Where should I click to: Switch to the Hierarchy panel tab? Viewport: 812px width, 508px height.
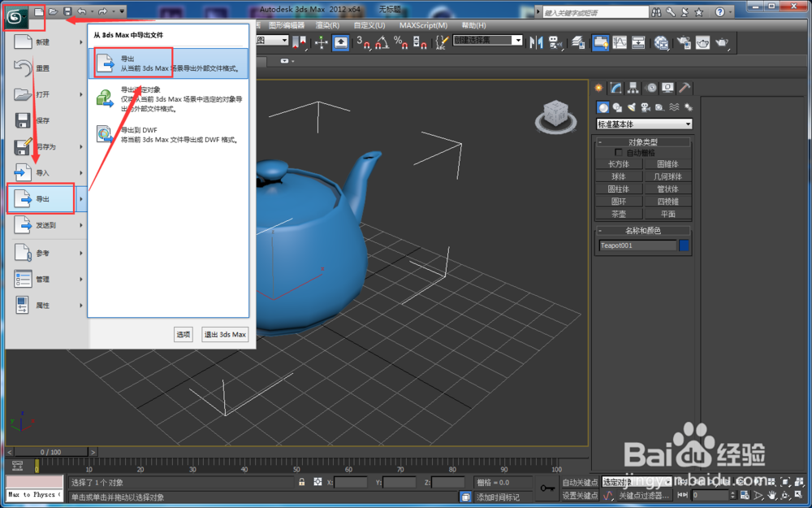[x=633, y=88]
